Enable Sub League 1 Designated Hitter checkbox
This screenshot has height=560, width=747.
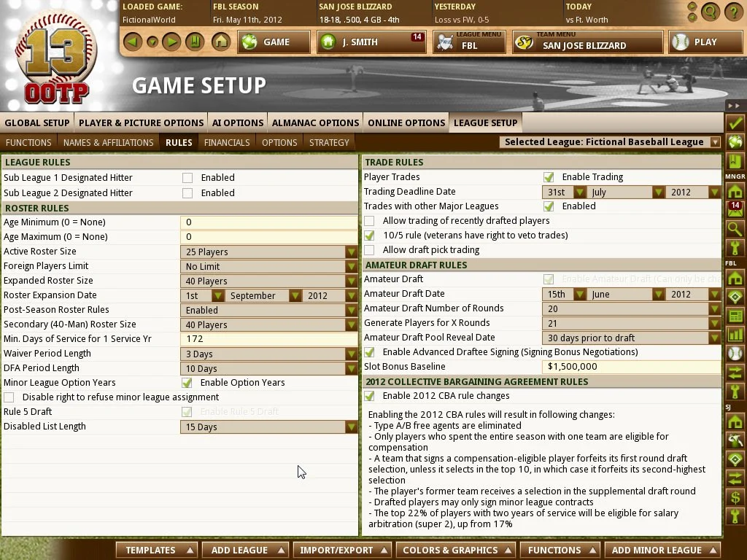[x=187, y=177]
